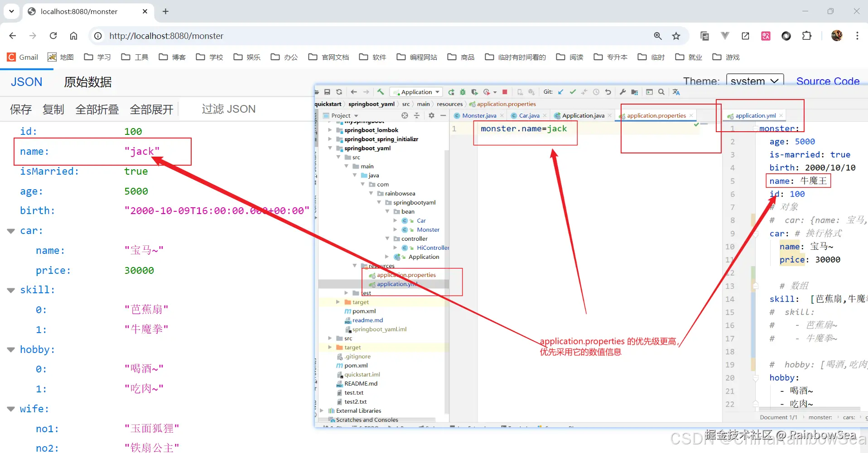Collapse the car node in JSON viewer
The height and width of the screenshot is (453, 868).
(11, 231)
